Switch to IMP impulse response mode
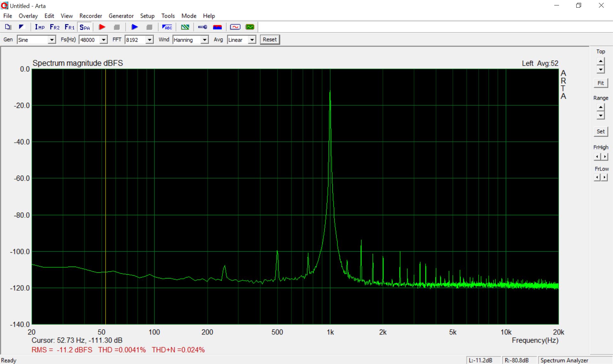The width and height of the screenshot is (613, 364). click(x=40, y=27)
